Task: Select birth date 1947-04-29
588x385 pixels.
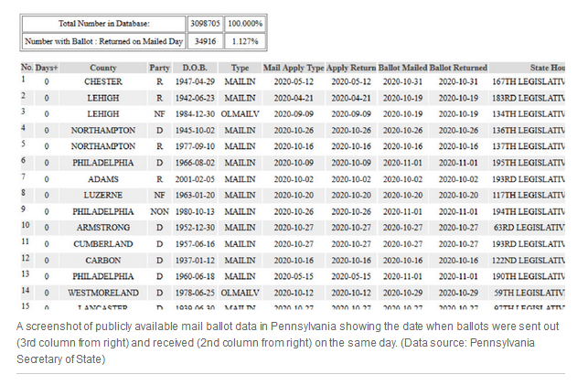Action: (195, 81)
